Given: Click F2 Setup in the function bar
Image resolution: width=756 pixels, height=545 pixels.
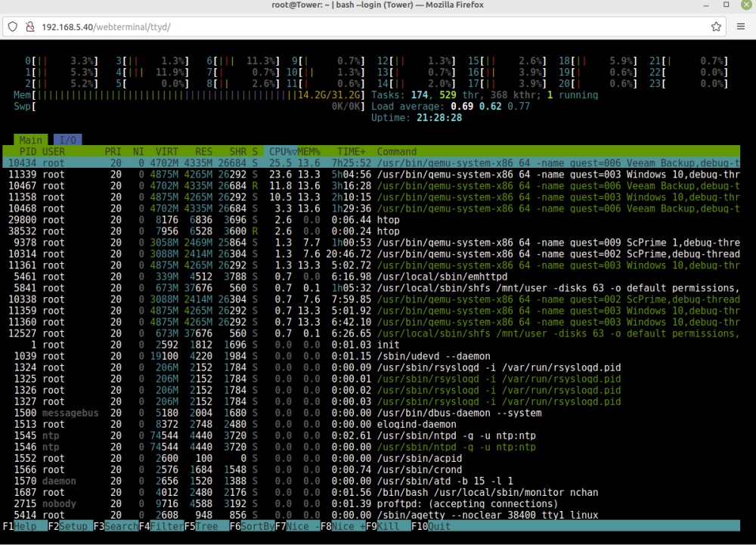Looking at the screenshot, I should tap(70, 526).
